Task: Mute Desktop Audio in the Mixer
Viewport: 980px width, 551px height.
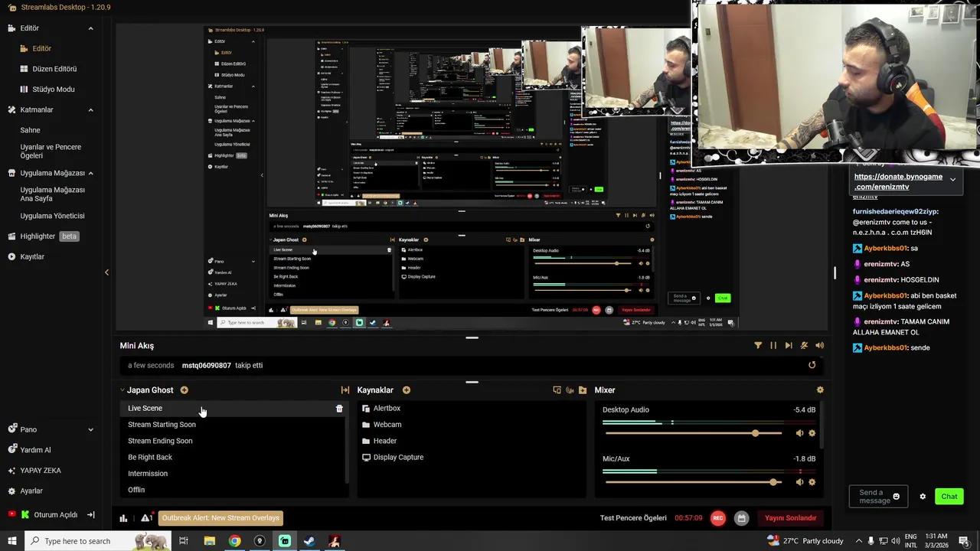Action: pyautogui.click(x=799, y=433)
